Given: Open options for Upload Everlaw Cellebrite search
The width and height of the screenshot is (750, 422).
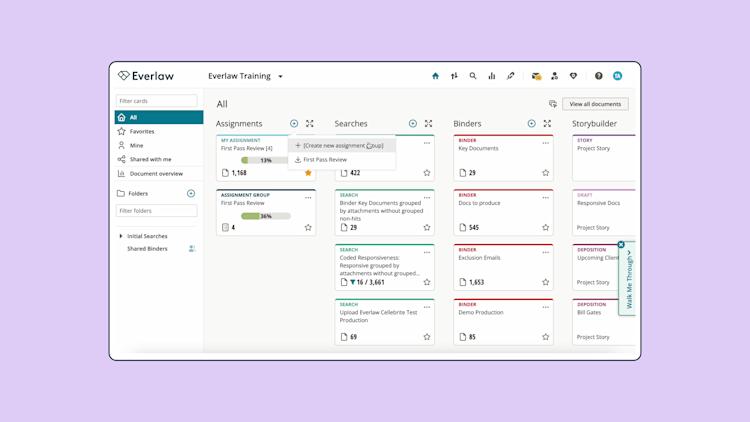Looking at the screenshot, I should (x=427, y=307).
